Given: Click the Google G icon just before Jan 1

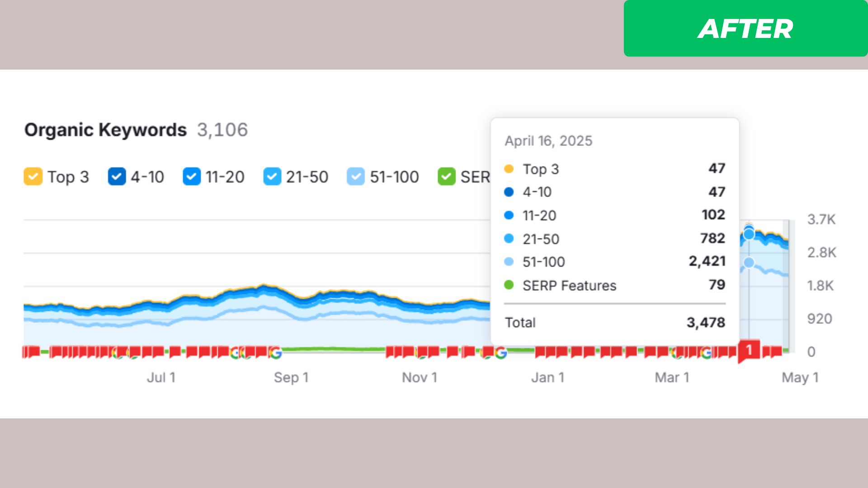Looking at the screenshot, I should coord(500,353).
